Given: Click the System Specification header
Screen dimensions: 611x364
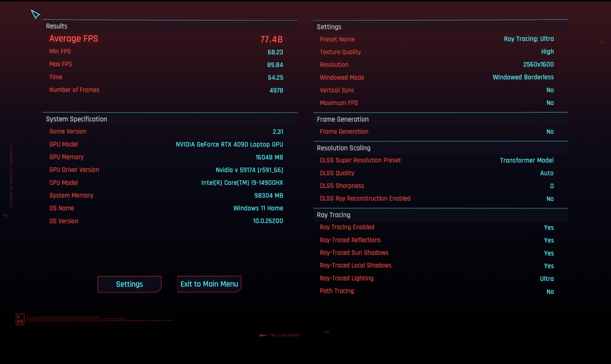Looking at the screenshot, I should click(x=76, y=119).
